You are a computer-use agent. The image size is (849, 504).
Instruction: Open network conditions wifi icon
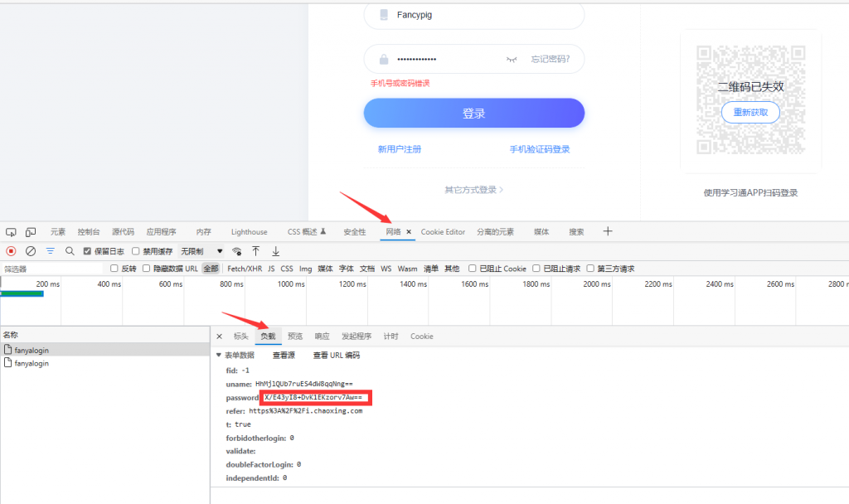click(x=236, y=251)
